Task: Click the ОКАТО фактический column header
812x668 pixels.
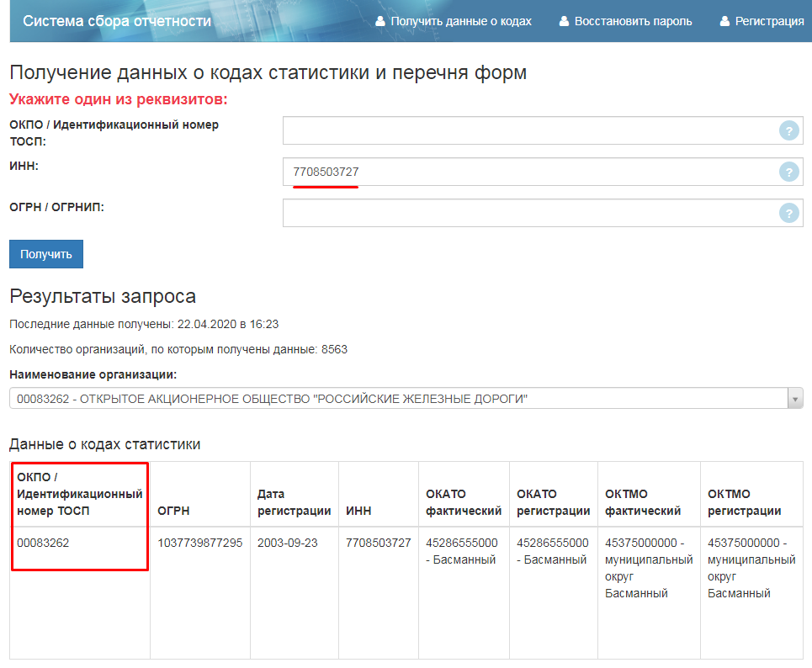Action: [x=464, y=502]
